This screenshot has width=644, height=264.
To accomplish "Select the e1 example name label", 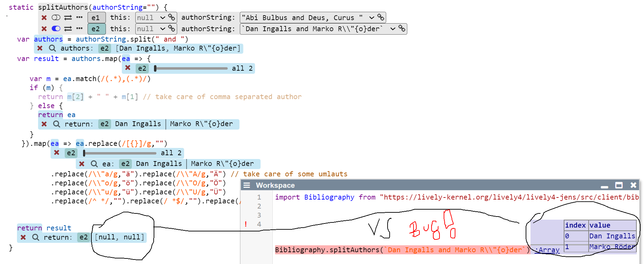I will point(96,18).
